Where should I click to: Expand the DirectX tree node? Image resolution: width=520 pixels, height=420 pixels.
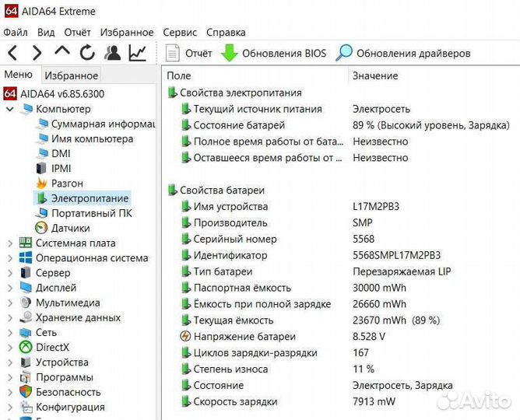click(10, 348)
